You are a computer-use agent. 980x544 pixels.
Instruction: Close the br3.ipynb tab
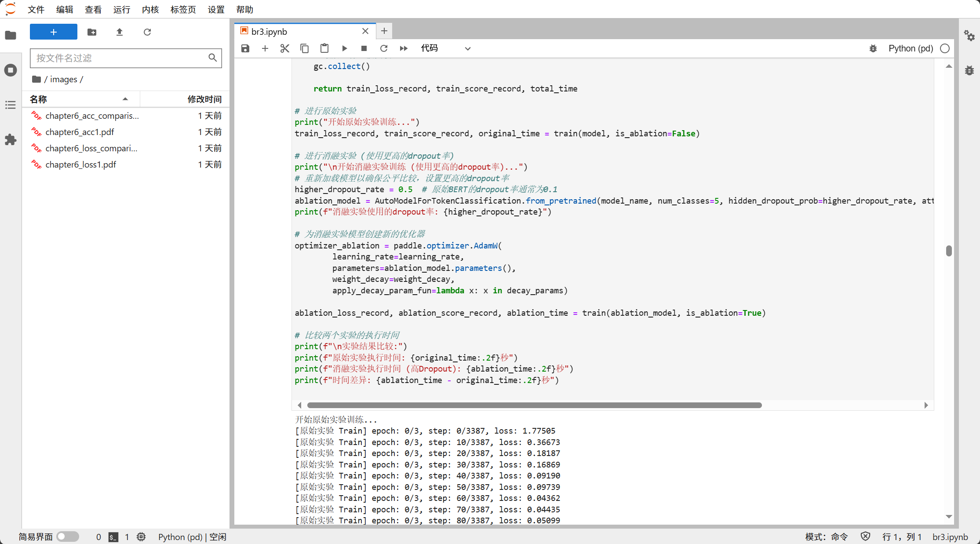point(365,31)
